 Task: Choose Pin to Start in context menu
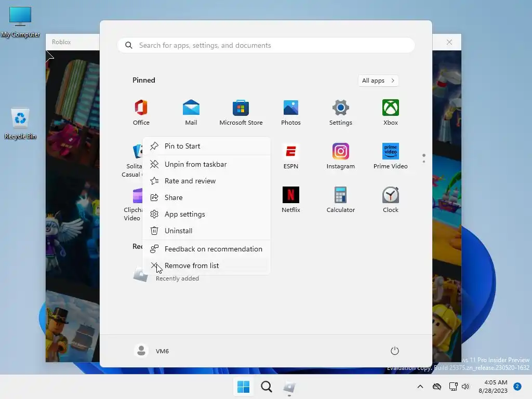tap(207, 146)
